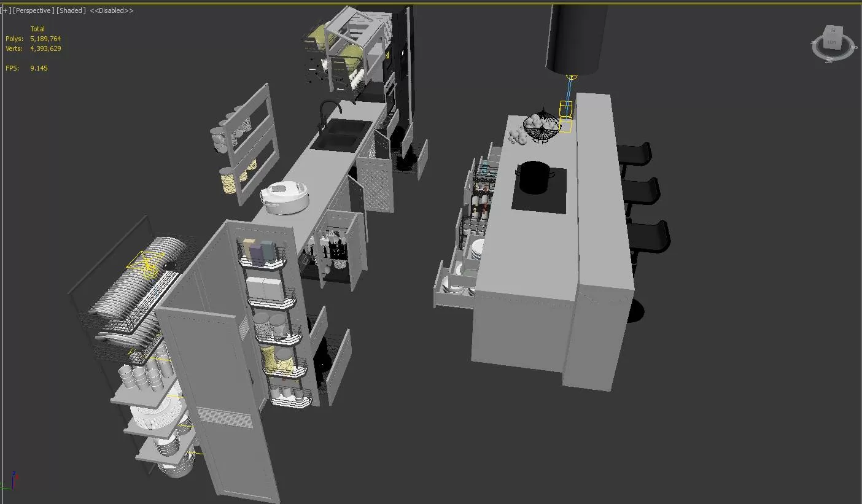Open the Shaded display mode dropdown
The height and width of the screenshot is (504, 862).
[x=70, y=10]
